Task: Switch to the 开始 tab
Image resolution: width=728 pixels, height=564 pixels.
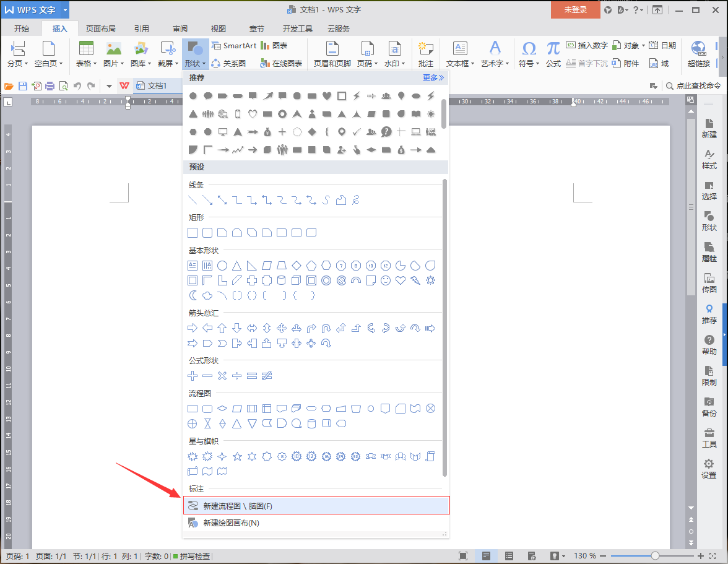Action: click(x=21, y=28)
